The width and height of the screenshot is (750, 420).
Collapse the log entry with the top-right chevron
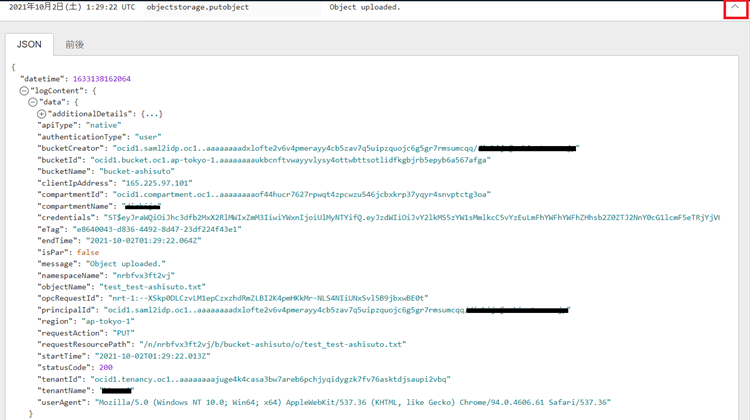click(735, 8)
